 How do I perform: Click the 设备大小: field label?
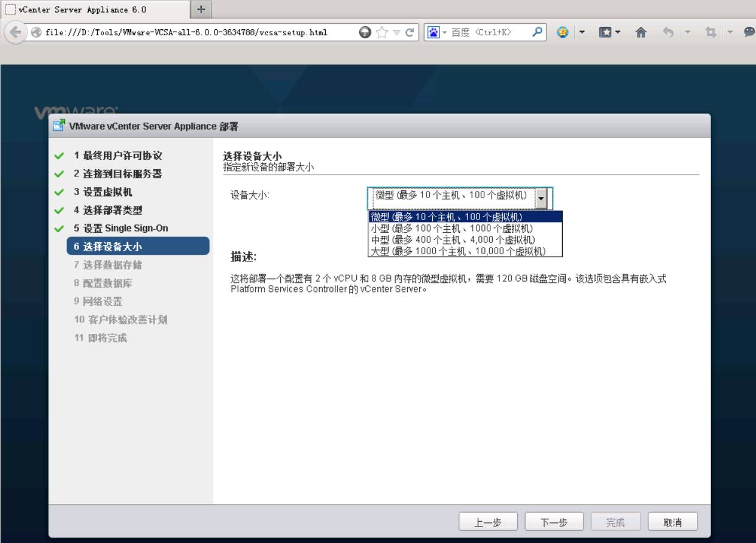coord(250,195)
